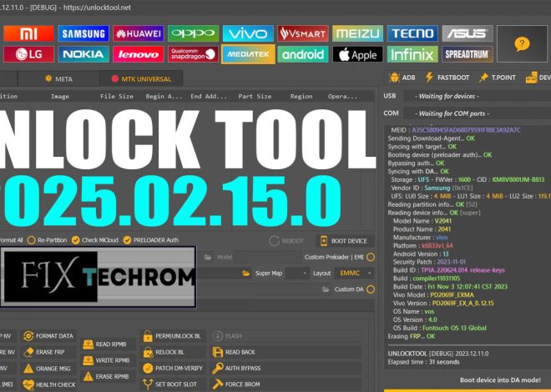Click the ORANGE MSG button
551x392 pixels.
click(48, 369)
